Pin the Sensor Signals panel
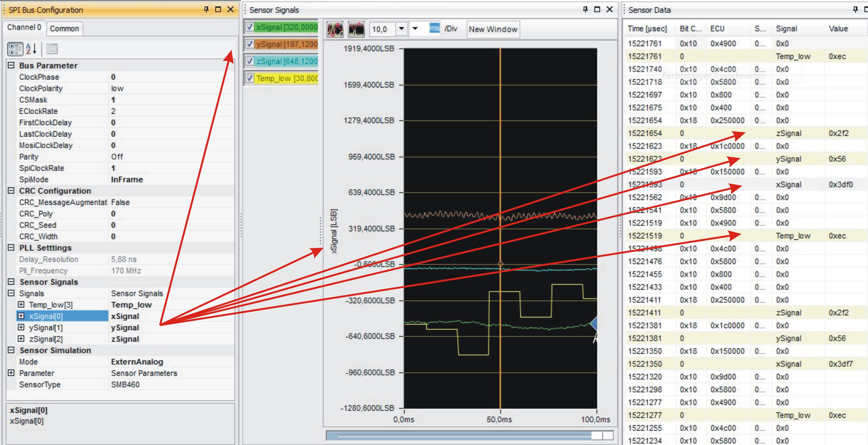 (585, 9)
